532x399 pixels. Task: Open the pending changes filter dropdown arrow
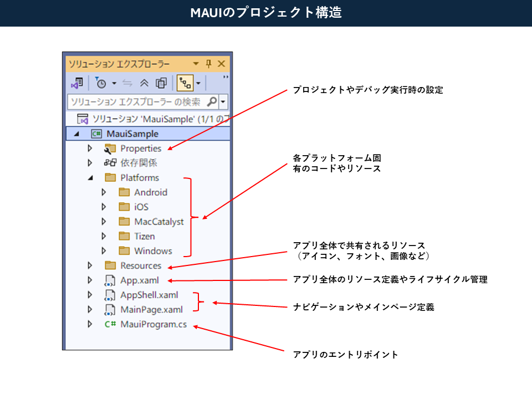[114, 83]
